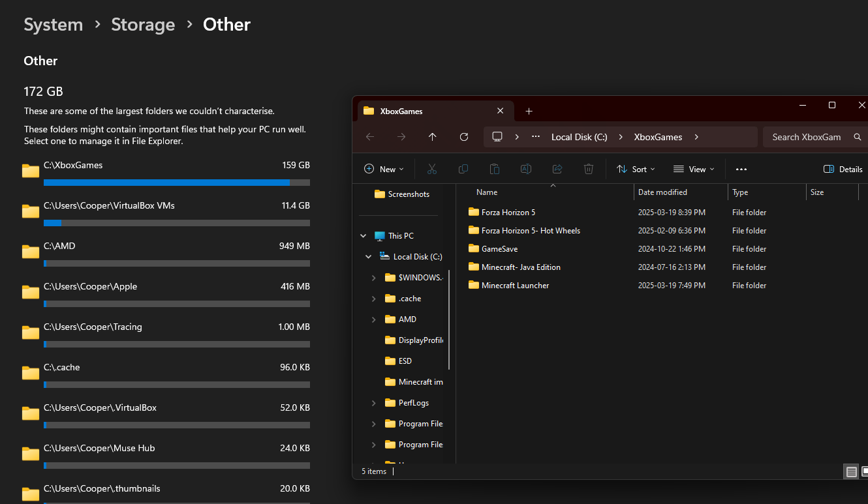Image resolution: width=868 pixels, height=504 pixels.
Task: Click the monitor icon in the address bar
Action: tap(497, 137)
